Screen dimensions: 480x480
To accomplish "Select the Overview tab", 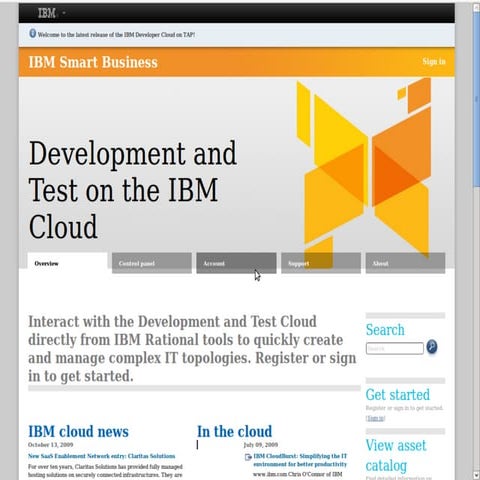I will coord(67,263).
